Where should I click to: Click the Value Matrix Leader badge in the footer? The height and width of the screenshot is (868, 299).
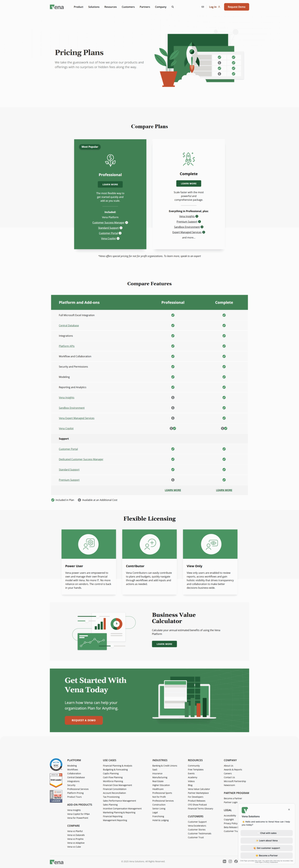(56, 796)
